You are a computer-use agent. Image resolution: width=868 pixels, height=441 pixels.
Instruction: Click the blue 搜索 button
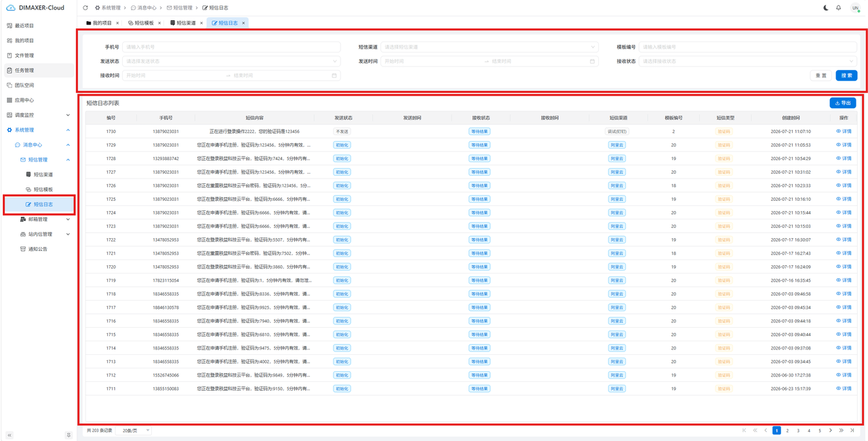pos(846,75)
